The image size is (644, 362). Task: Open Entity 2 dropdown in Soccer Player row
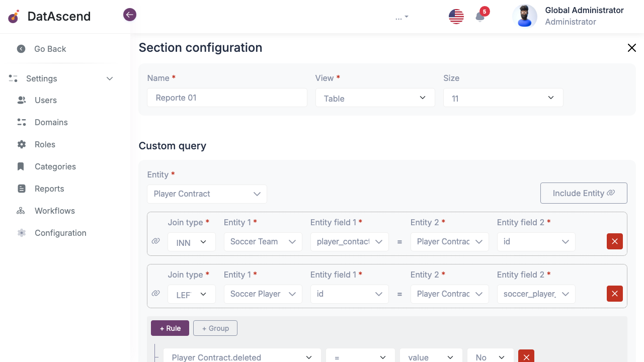pyautogui.click(x=450, y=294)
